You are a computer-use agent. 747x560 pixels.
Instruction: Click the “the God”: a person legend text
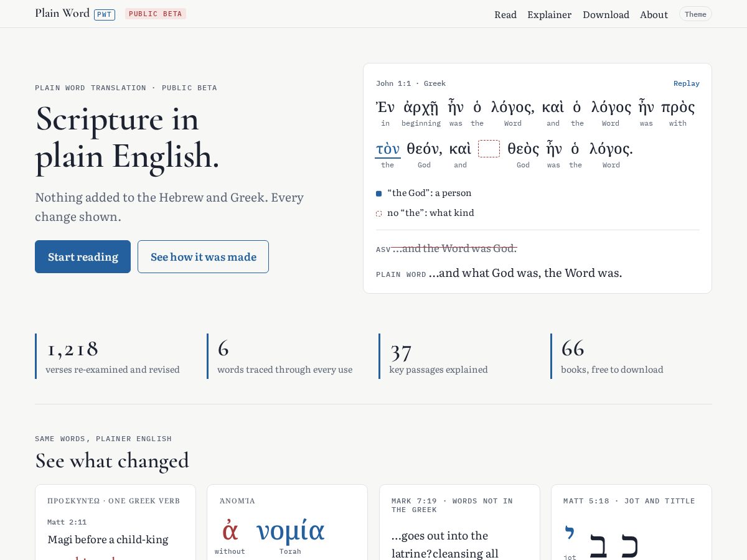430,193
